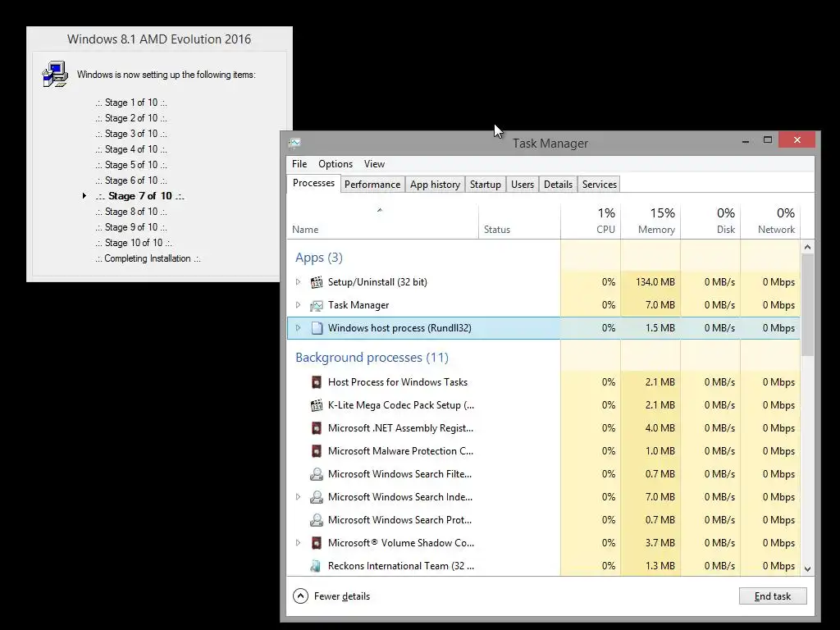
Task: Click the Windows host process (Rundll32) icon
Action: tap(317, 328)
